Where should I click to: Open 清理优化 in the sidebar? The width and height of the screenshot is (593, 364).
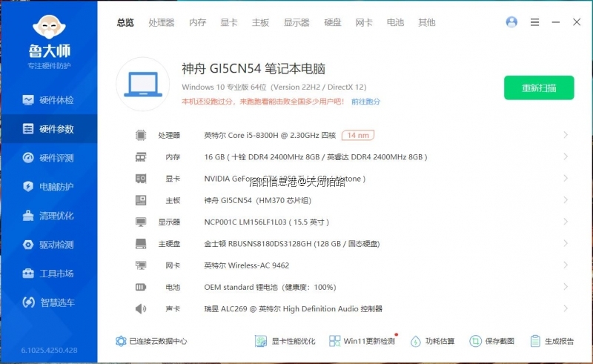(x=48, y=216)
